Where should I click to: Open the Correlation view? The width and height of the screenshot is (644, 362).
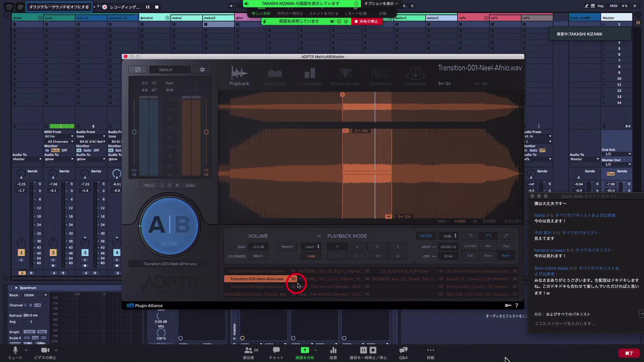(x=310, y=76)
